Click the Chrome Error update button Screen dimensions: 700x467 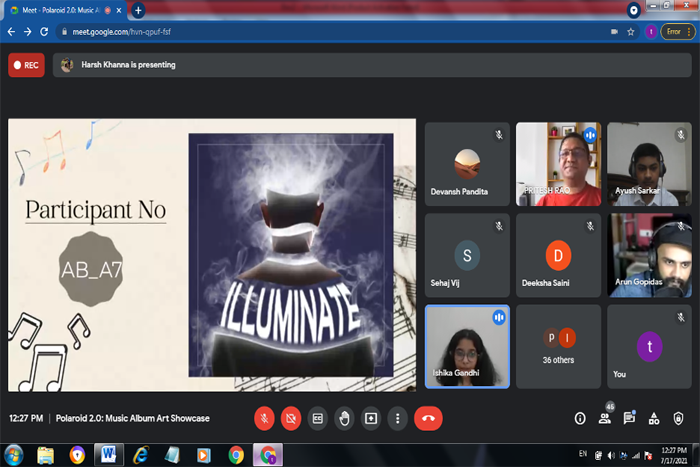pyautogui.click(x=678, y=32)
